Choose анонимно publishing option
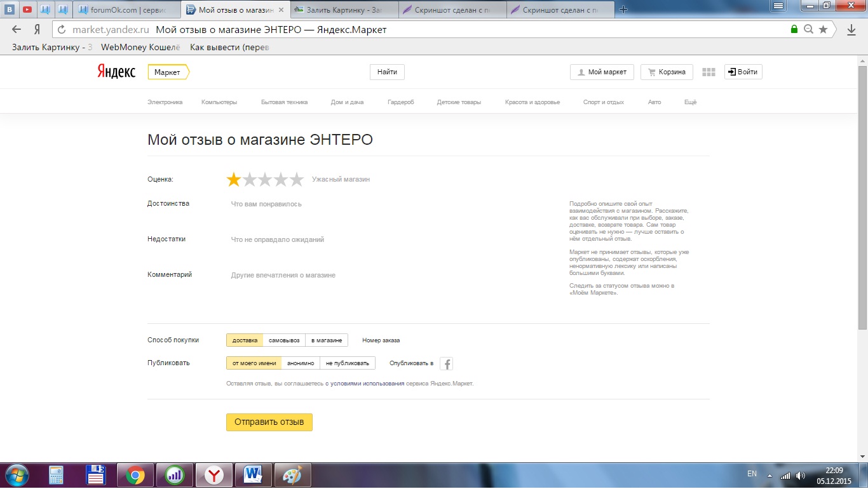Screen dimensions: 868x489 click(301, 363)
